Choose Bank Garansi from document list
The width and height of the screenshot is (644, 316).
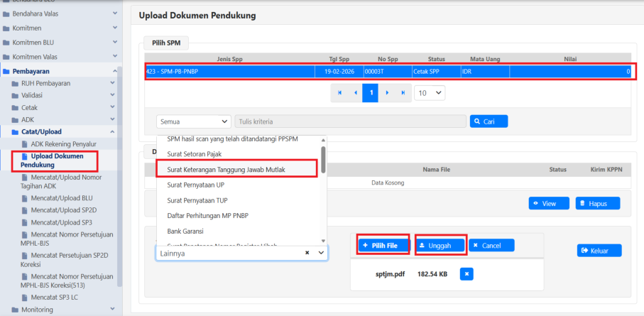(187, 231)
